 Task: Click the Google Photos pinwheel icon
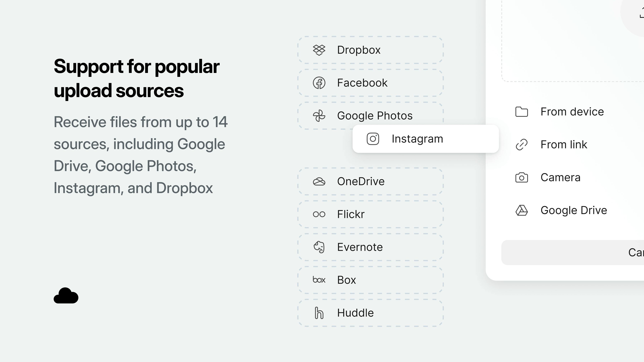319,116
